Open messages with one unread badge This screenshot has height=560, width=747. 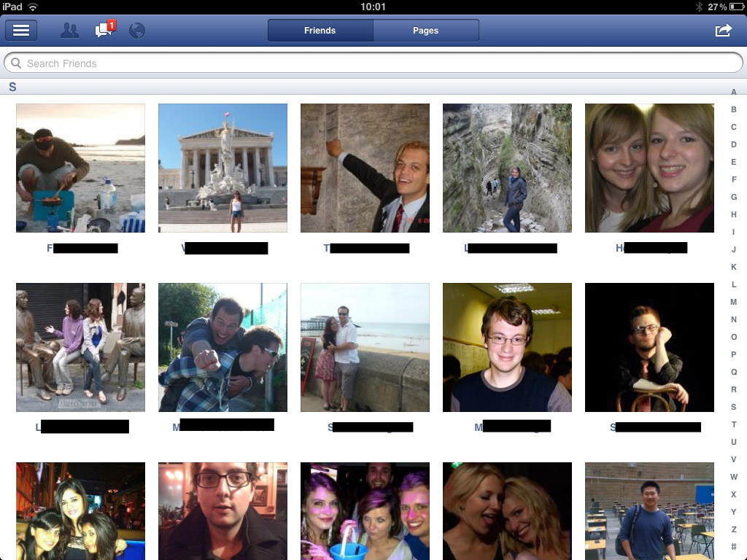105,29
